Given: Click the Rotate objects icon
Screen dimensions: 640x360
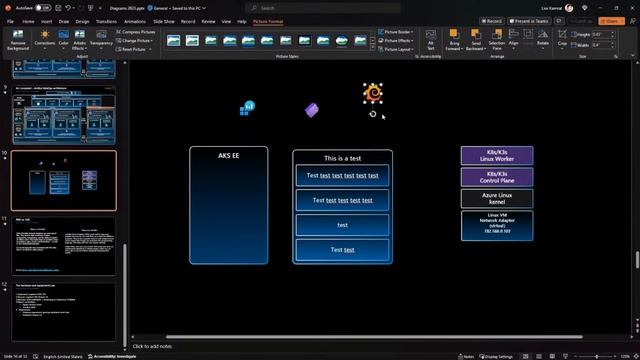Looking at the screenshot, I should [x=542, y=34].
